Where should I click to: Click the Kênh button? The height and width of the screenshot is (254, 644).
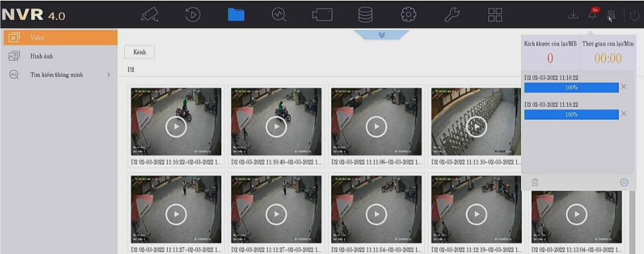(139, 52)
